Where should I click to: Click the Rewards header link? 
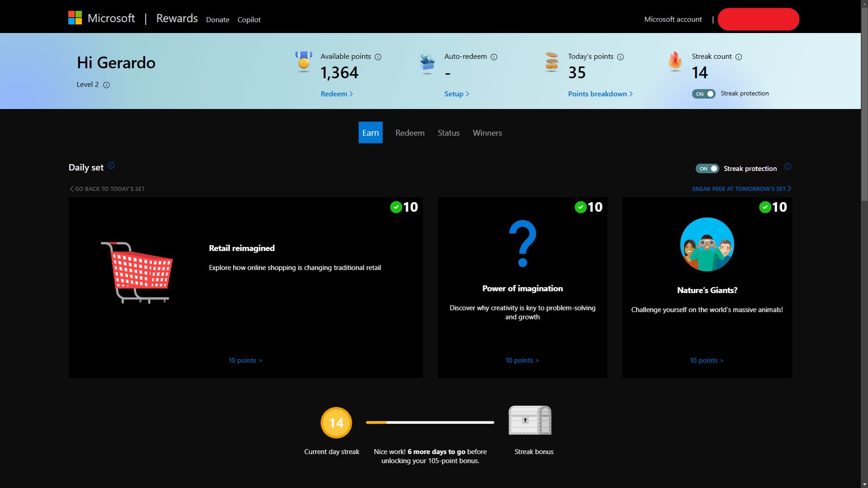[177, 19]
